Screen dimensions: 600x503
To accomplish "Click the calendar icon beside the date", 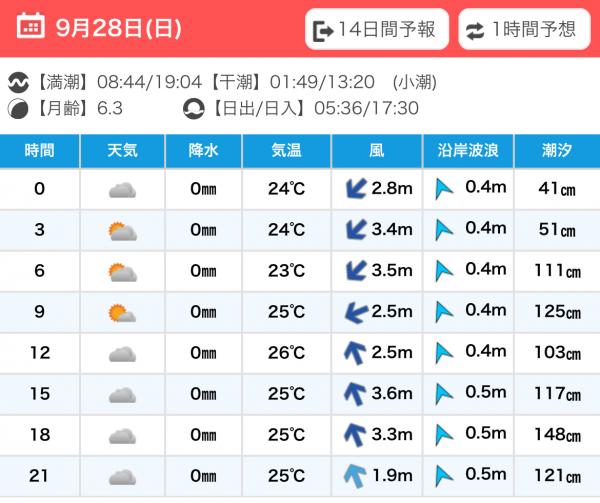I will click(x=32, y=27).
